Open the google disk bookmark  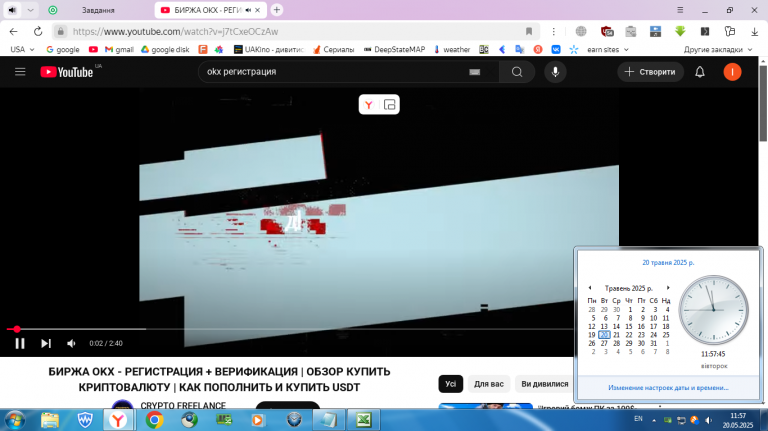pos(165,49)
